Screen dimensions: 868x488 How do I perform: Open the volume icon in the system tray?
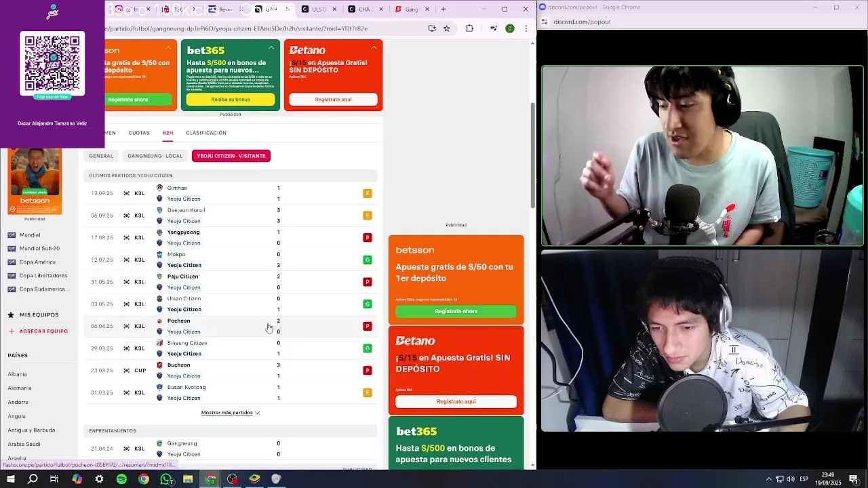(791, 479)
